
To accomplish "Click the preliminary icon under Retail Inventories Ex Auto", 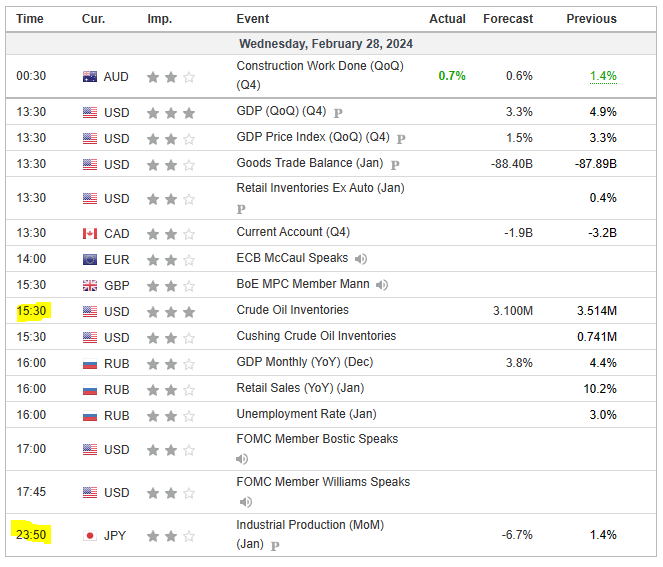I will click(241, 209).
